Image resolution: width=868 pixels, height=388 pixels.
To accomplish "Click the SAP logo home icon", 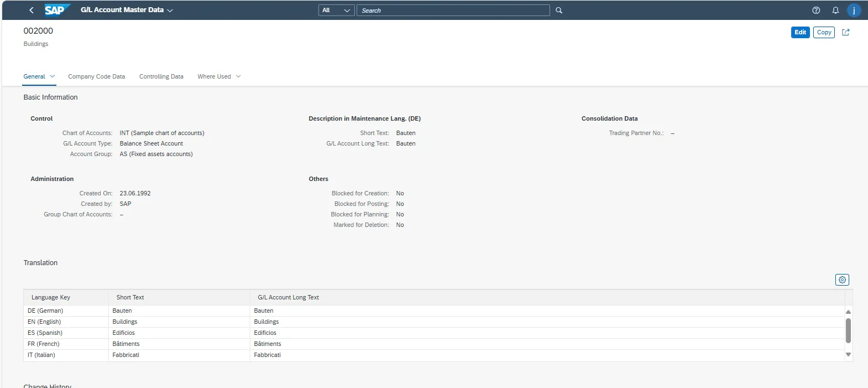I will tap(56, 10).
